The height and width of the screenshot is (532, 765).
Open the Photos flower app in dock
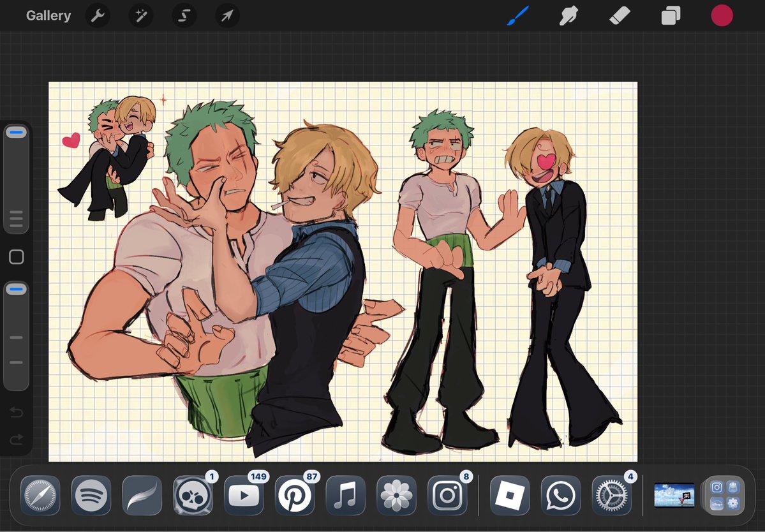tap(397, 496)
